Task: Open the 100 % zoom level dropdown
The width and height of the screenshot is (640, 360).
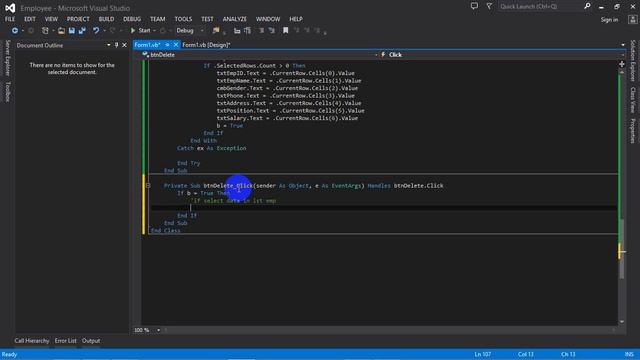Action: coord(158,330)
